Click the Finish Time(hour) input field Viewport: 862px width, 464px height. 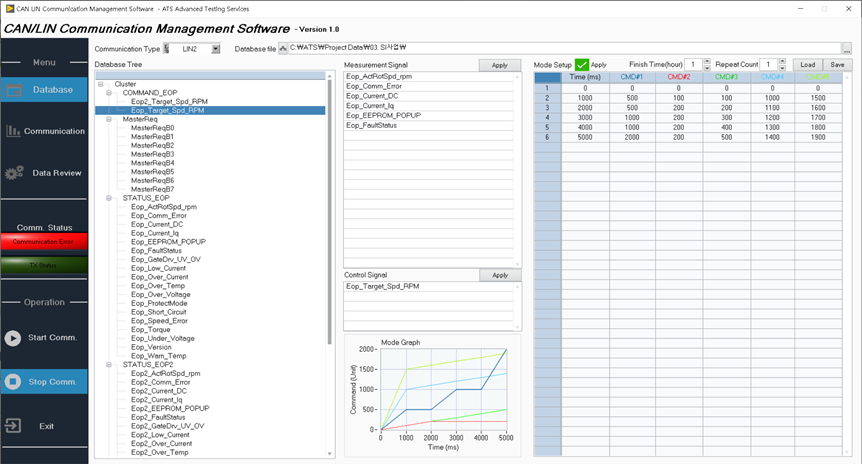[x=694, y=64]
